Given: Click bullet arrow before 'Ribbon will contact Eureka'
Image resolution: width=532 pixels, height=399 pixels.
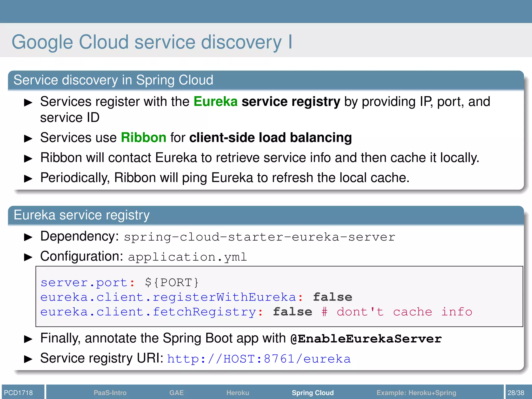Looking at the screenshot, I should click(x=28, y=158).
